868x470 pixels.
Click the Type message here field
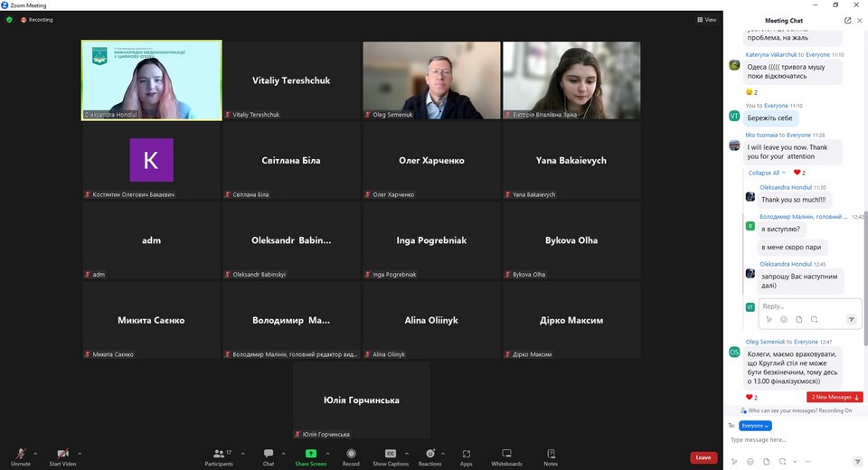[x=787, y=440]
